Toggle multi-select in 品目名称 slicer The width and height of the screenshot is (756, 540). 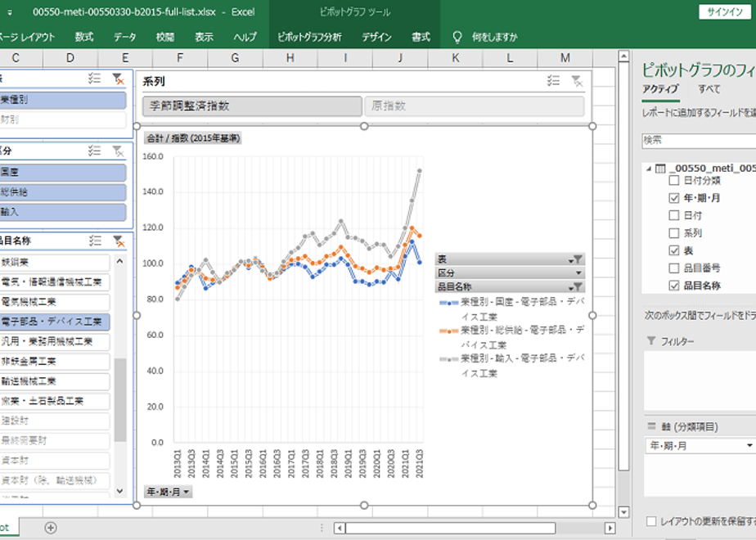click(x=95, y=240)
